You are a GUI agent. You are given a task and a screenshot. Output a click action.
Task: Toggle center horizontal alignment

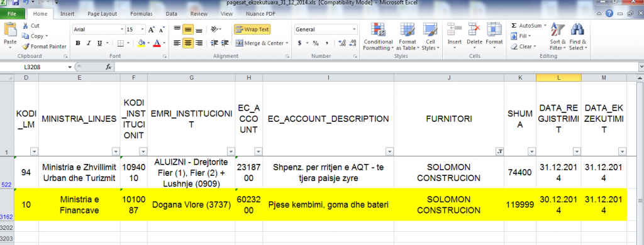188,43
